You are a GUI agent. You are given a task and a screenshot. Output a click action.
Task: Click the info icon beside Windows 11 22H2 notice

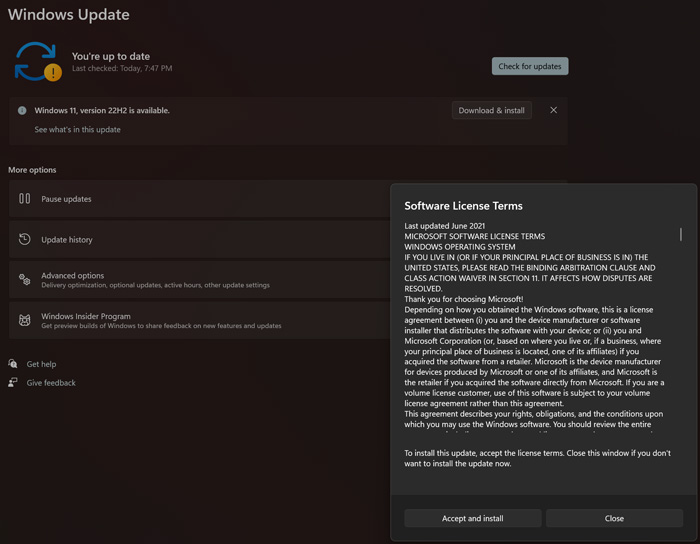[22, 111]
